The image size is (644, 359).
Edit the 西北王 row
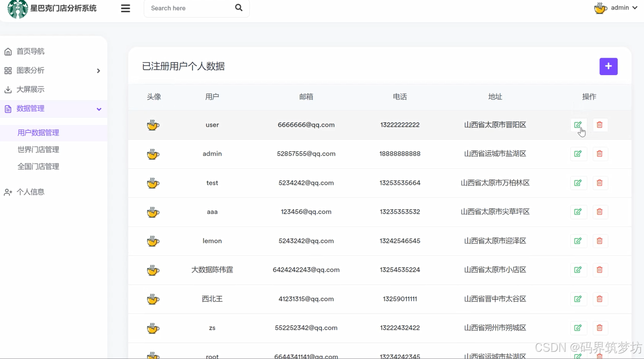(x=578, y=299)
